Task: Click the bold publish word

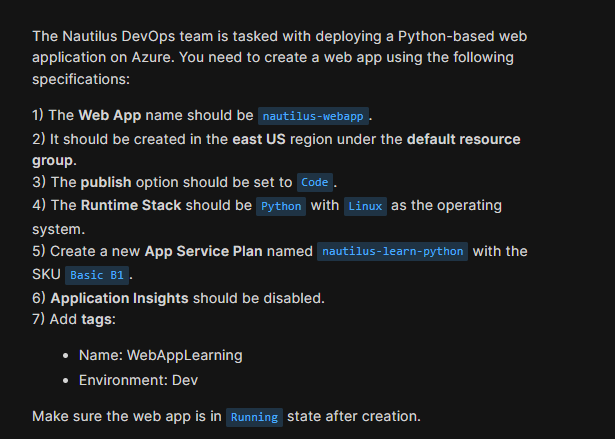Action: point(106,182)
